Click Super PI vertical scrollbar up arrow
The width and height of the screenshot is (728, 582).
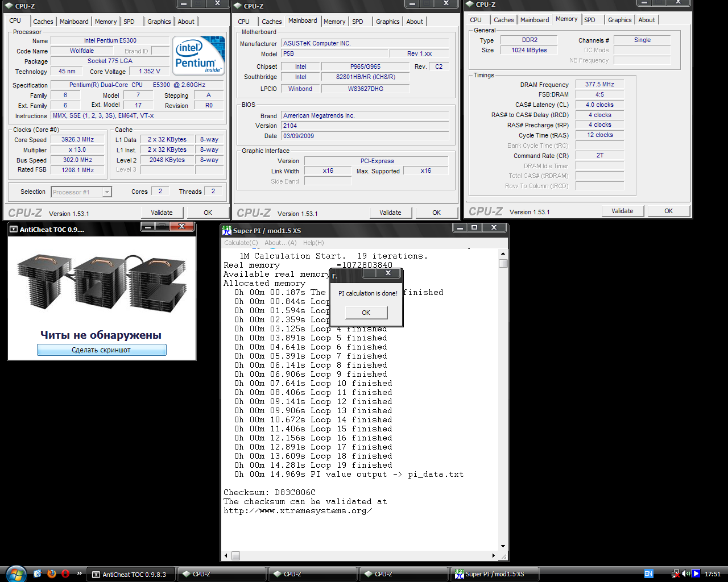click(x=503, y=253)
